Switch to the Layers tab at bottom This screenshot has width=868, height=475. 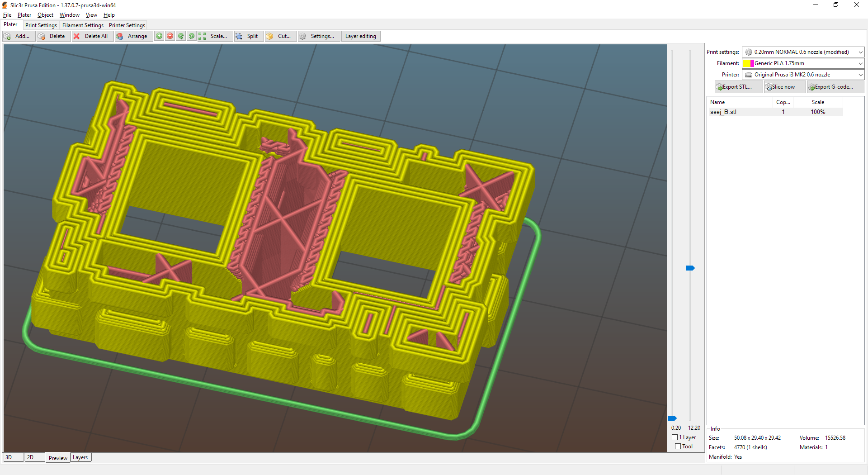(80, 457)
